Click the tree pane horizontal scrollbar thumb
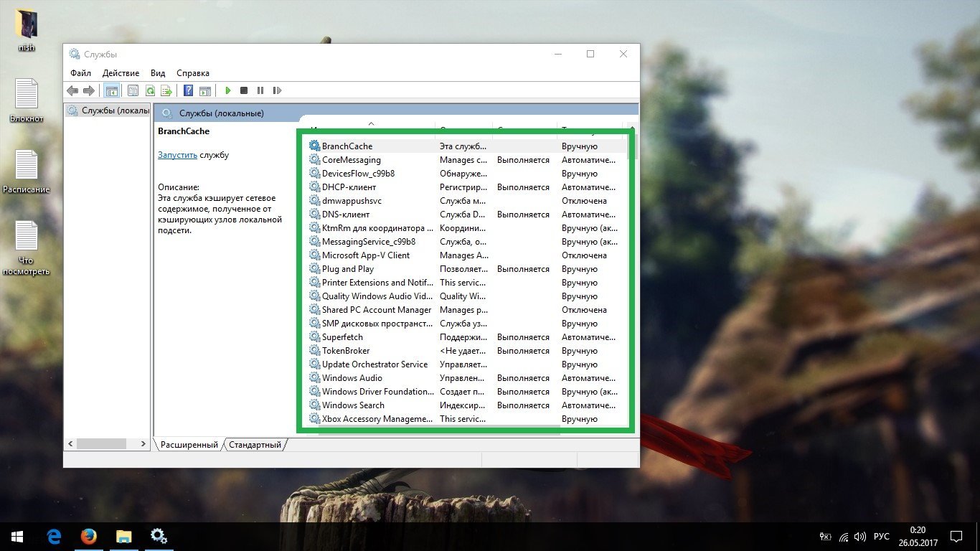Screen dimensions: 980x551 pyautogui.click(x=101, y=444)
